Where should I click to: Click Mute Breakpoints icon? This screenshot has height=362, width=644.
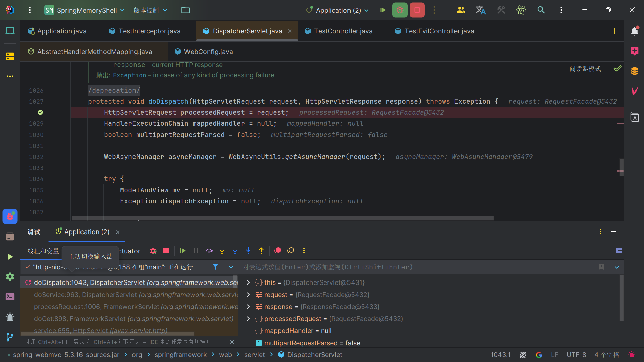(x=291, y=251)
